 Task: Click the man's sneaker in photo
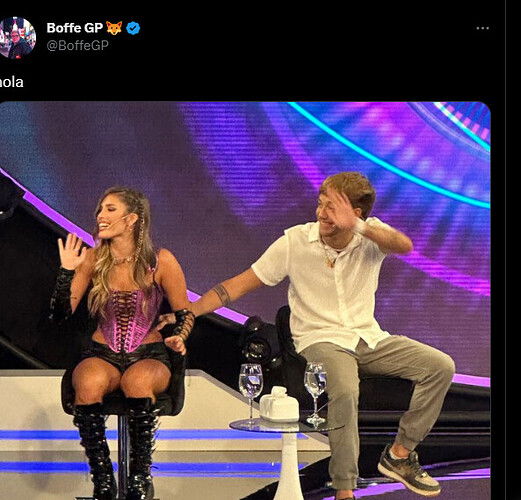408,469
